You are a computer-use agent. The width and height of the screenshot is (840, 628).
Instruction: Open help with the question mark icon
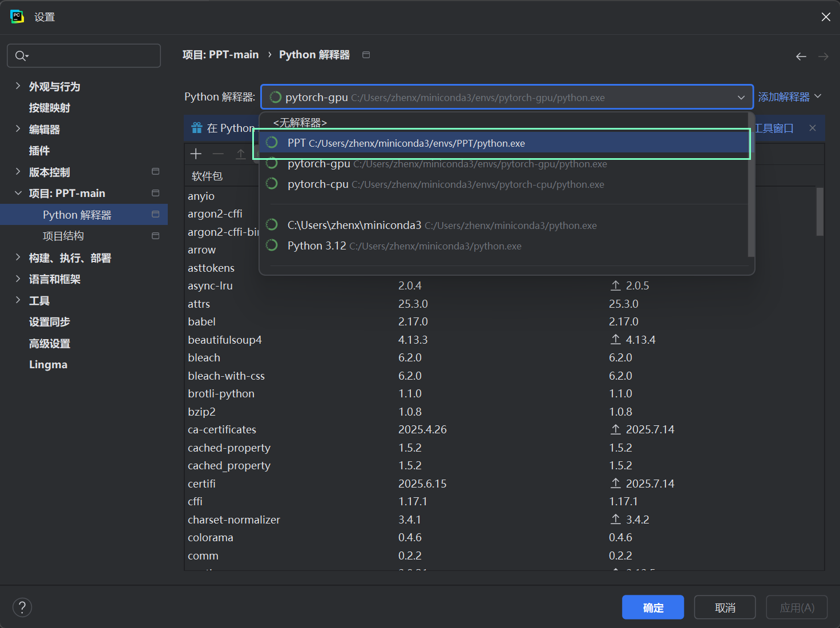click(x=22, y=607)
